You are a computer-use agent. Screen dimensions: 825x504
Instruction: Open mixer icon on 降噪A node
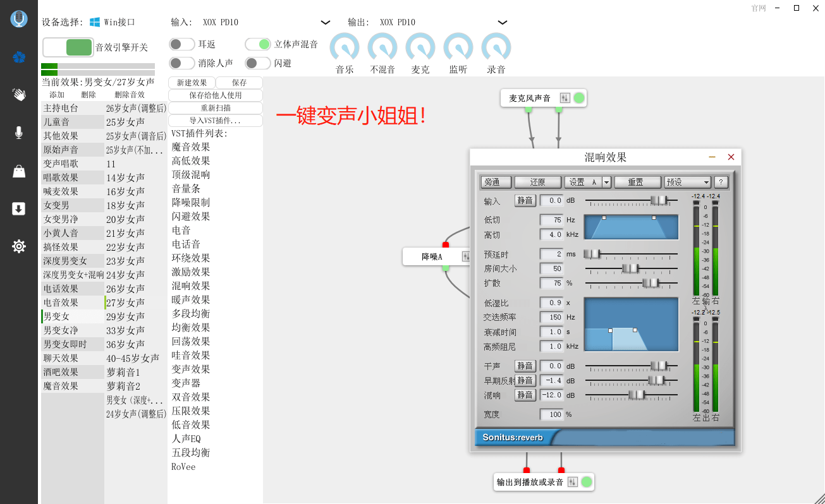click(x=467, y=256)
